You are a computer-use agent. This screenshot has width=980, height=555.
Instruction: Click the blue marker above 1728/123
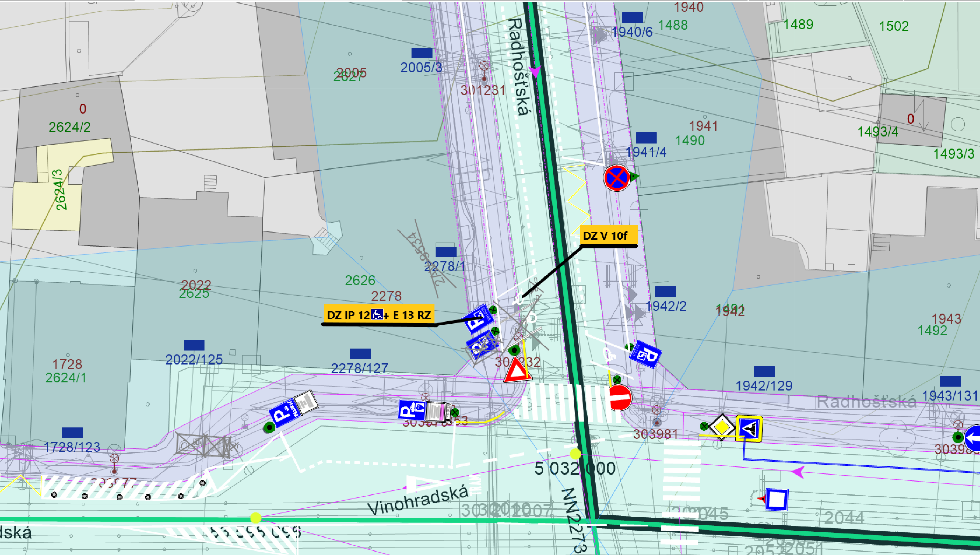pos(72,433)
